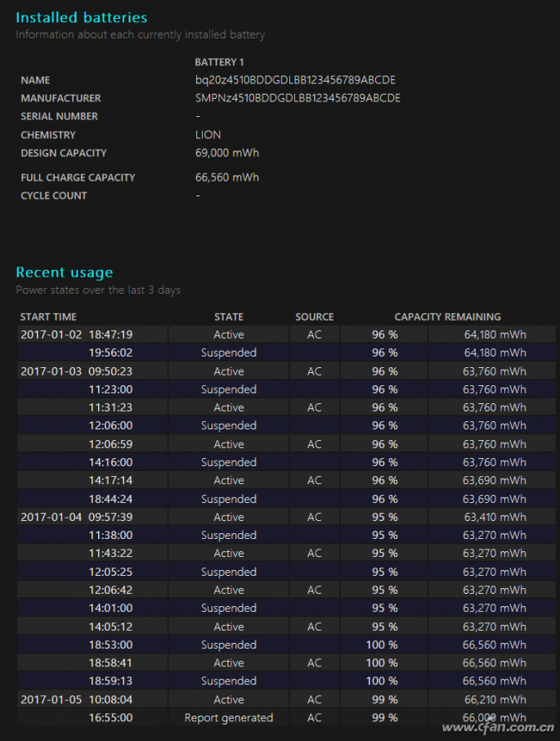Click the 18:58:41 time entry
560x741 pixels.
pyautogui.click(x=110, y=662)
